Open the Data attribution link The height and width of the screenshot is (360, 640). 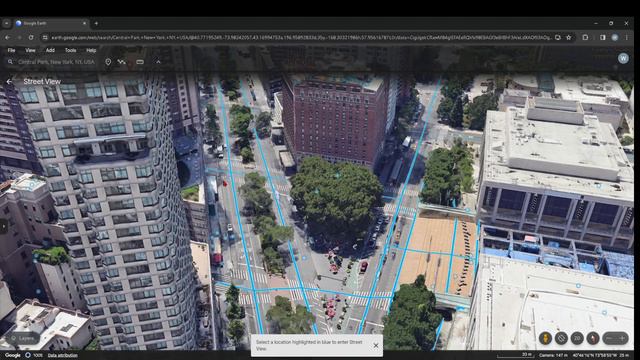coord(62,356)
